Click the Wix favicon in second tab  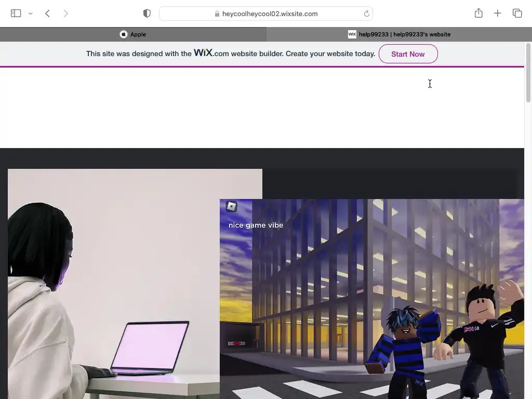(352, 34)
